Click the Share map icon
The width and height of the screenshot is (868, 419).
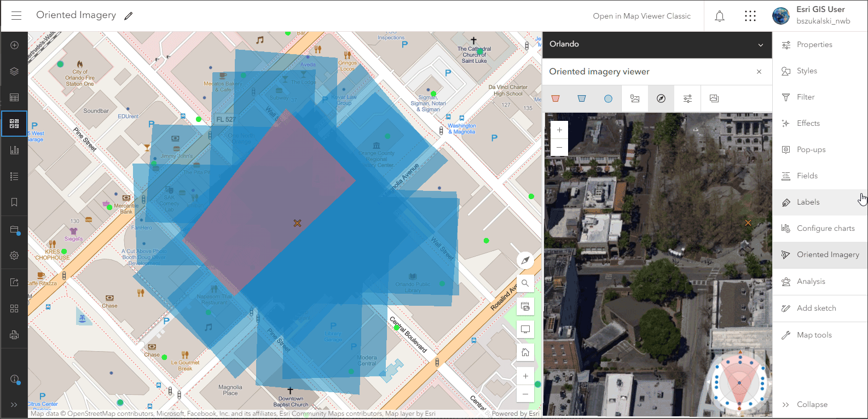point(14,282)
